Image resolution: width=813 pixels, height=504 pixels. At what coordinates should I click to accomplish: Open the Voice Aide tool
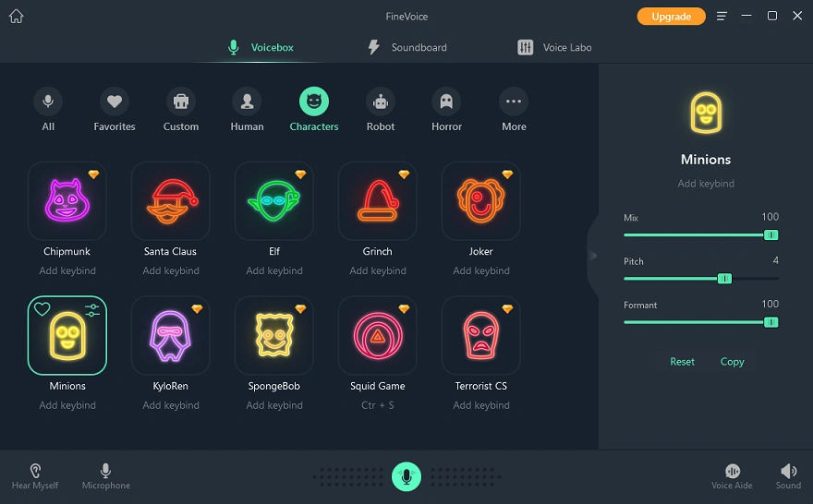(x=732, y=476)
